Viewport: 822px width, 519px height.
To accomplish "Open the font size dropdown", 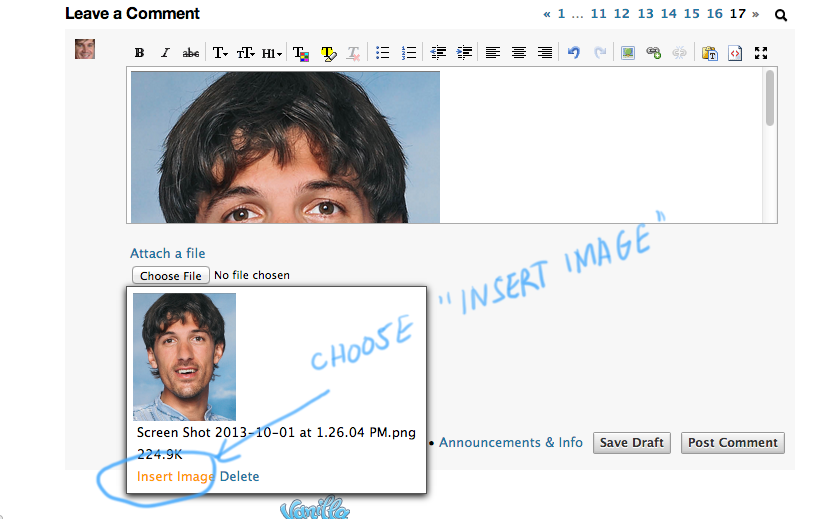I will (245, 53).
